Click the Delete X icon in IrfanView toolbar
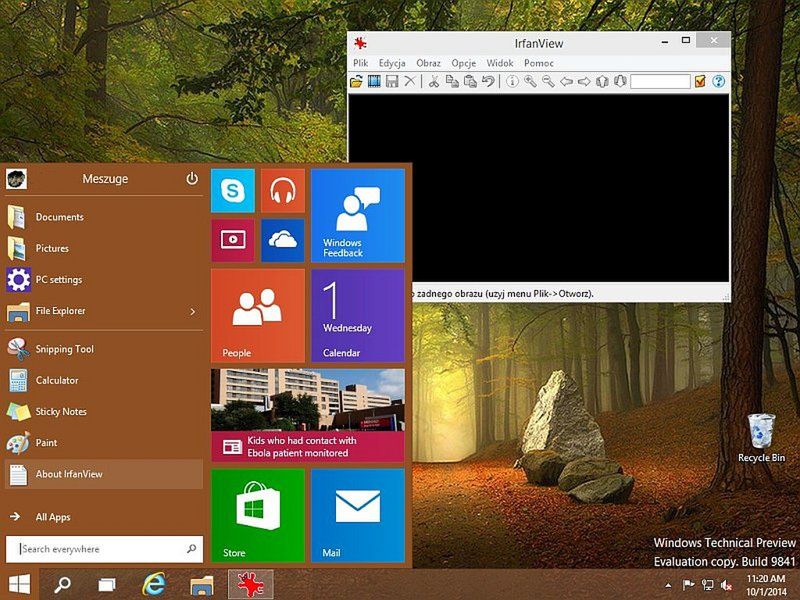 410,81
